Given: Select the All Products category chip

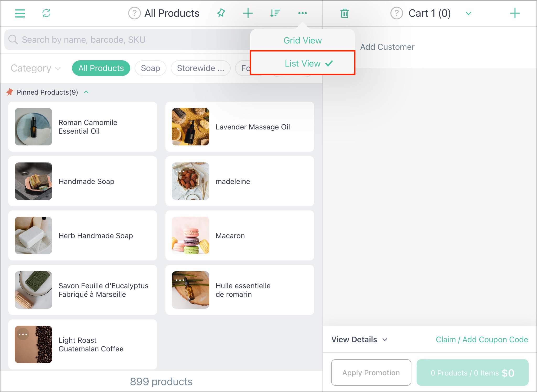Looking at the screenshot, I should (101, 68).
